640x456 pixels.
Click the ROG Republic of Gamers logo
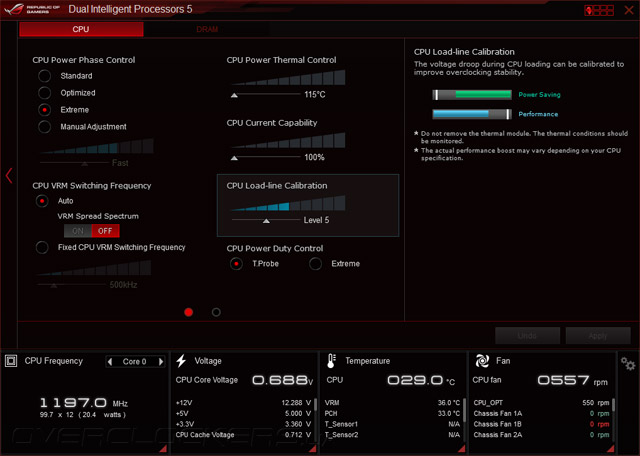click(x=32, y=9)
